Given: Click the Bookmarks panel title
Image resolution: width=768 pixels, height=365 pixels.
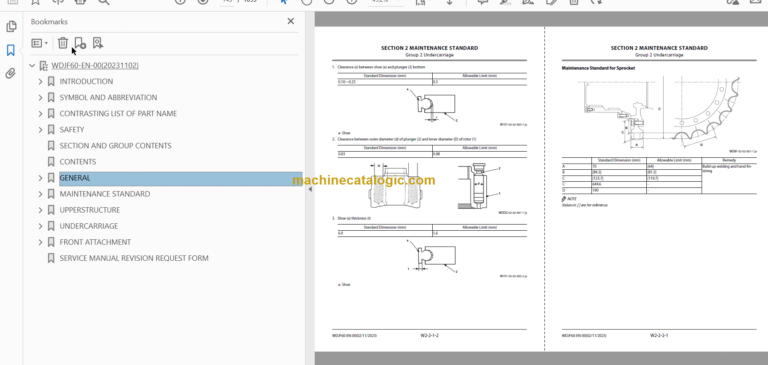Looking at the screenshot, I should point(49,22).
